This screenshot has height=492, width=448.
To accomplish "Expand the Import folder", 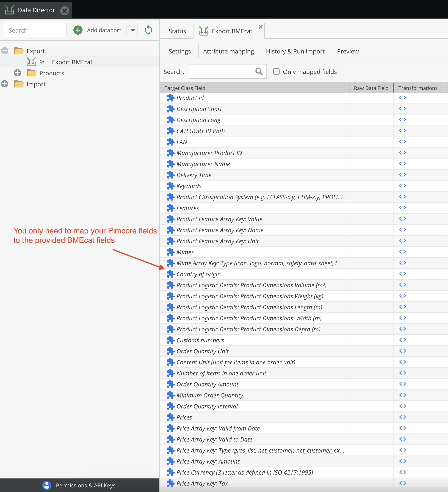I will [x=5, y=84].
